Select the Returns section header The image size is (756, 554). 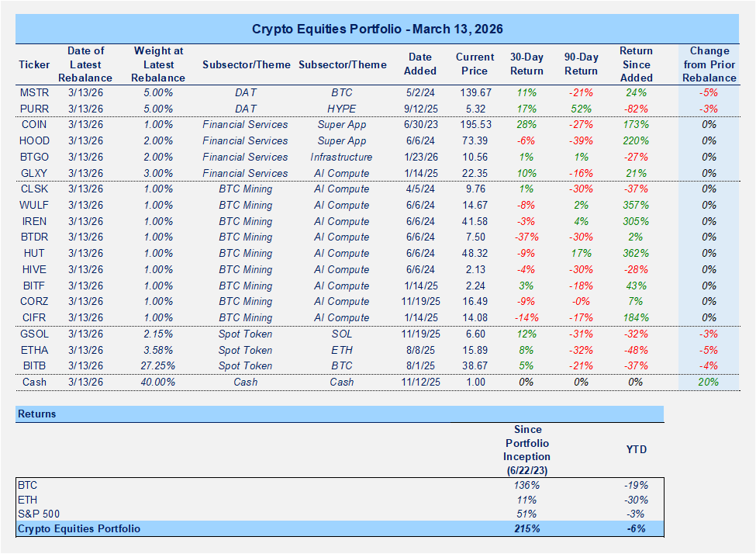38,414
